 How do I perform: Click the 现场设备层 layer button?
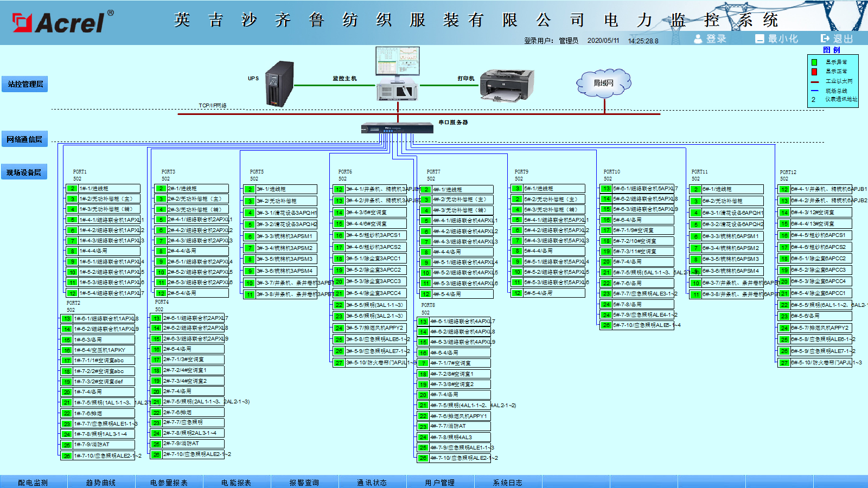tap(24, 172)
